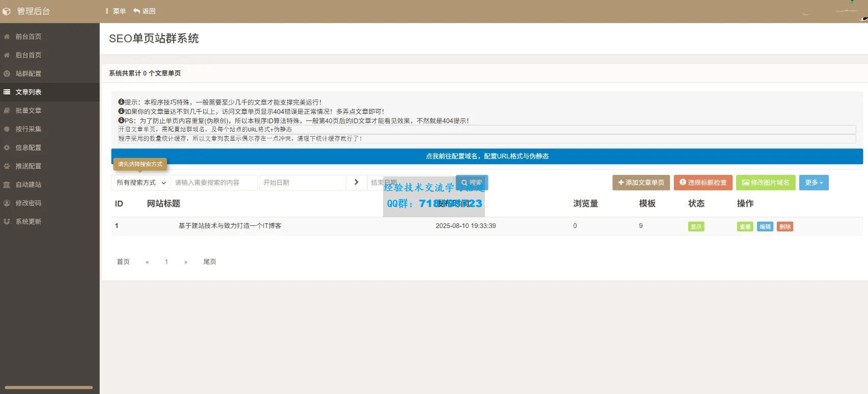Expand the 更多 dropdown button
This screenshot has height=394, width=868.
pyautogui.click(x=813, y=182)
